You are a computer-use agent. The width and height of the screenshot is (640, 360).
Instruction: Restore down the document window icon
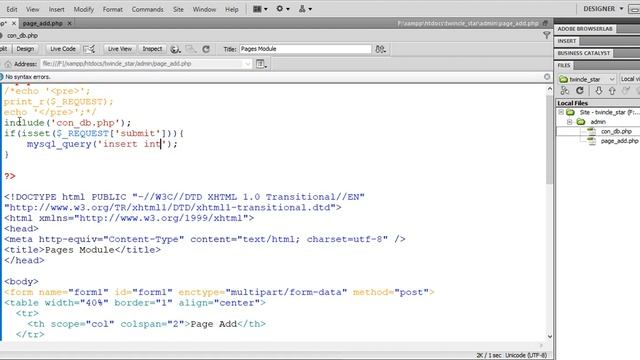click(545, 23)
